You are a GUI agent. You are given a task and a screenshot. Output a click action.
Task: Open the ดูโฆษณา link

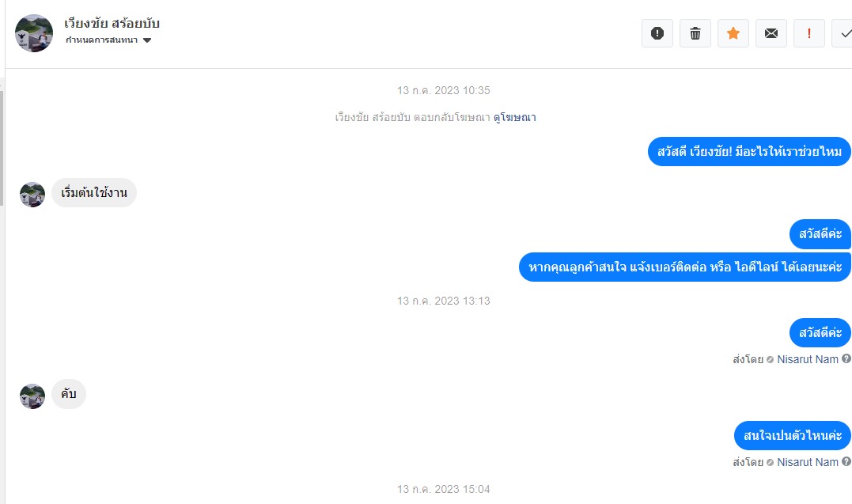coord(514,117)
